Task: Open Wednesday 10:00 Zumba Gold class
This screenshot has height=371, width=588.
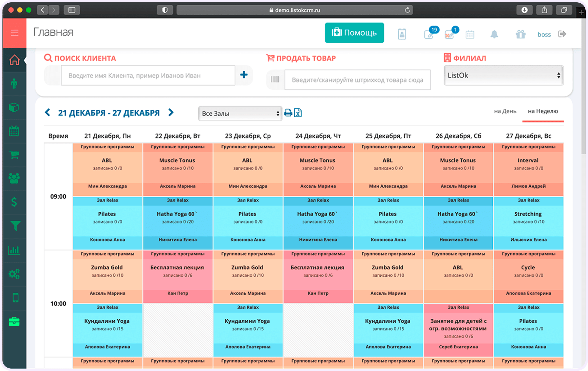Action: [248, 277]
